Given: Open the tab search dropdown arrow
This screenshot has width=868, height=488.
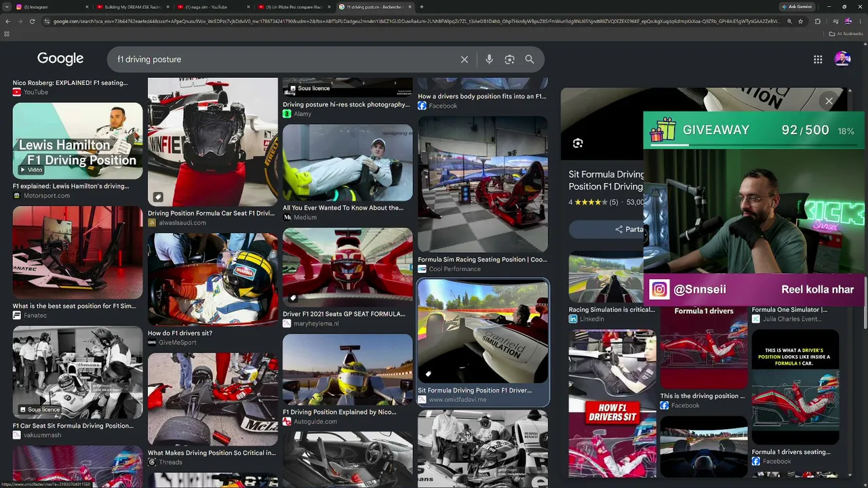Looking at the screenshot, I should click(7, 7).
